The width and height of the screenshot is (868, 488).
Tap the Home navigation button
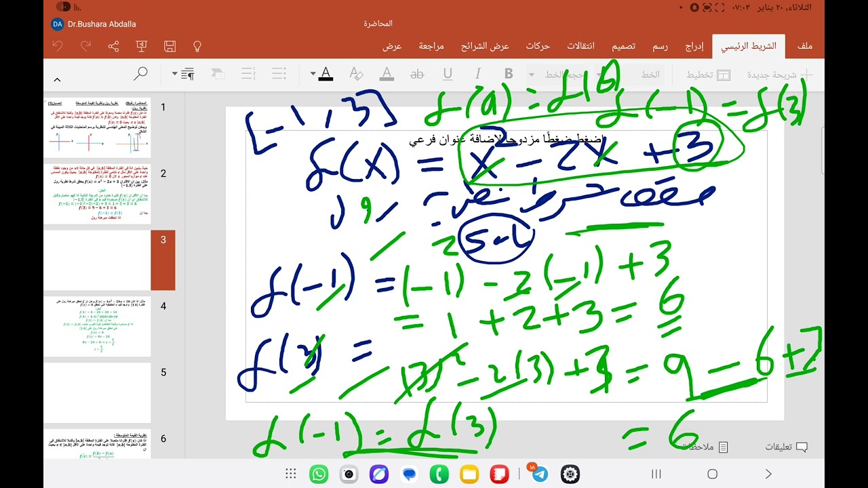tap(712, 474)
